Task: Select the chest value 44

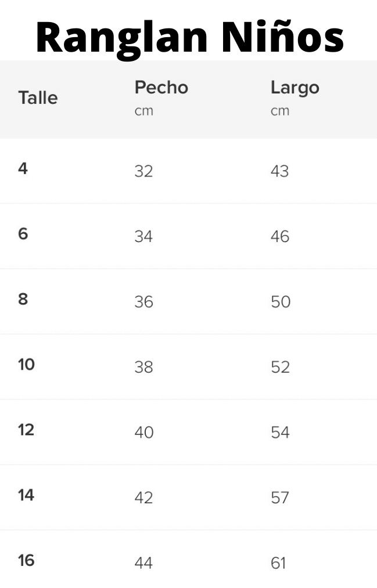Action: (x=143, y=563)
